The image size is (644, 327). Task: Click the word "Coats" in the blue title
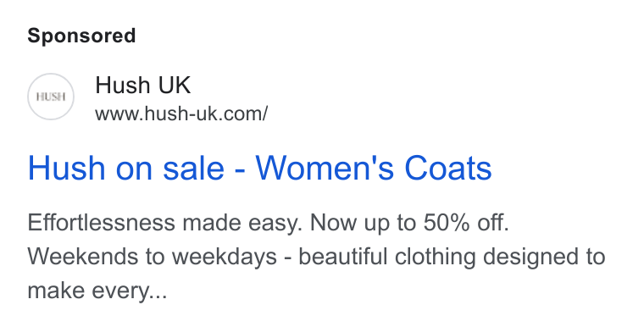pyautogui.click(x=448, y=168)
